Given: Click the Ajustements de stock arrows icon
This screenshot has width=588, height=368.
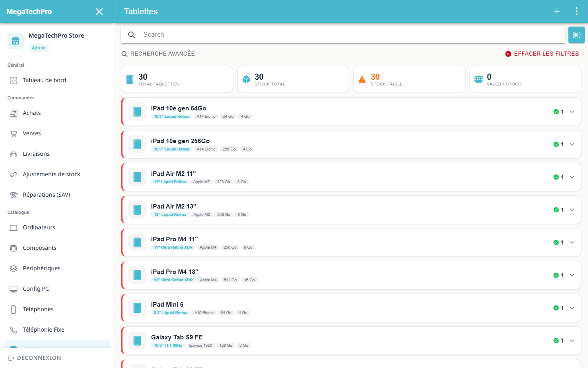Looking at the screenshot, I should click(x=13, y=174).
